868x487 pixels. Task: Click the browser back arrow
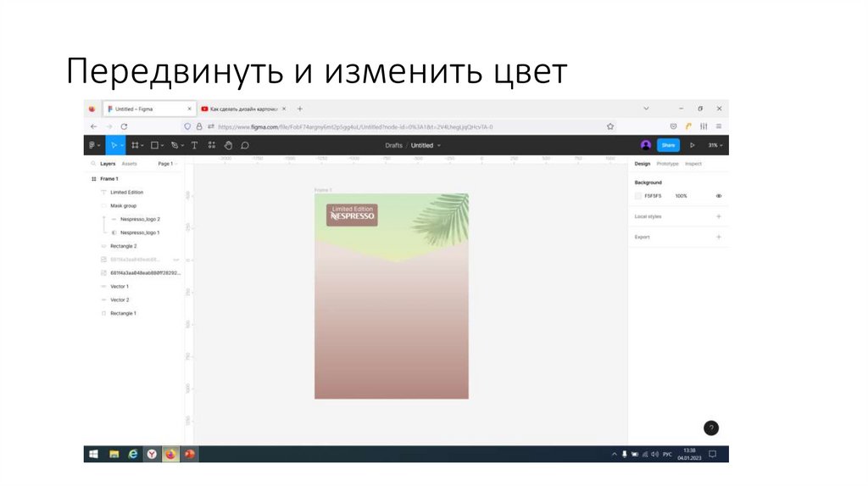[x=93, y=126]
